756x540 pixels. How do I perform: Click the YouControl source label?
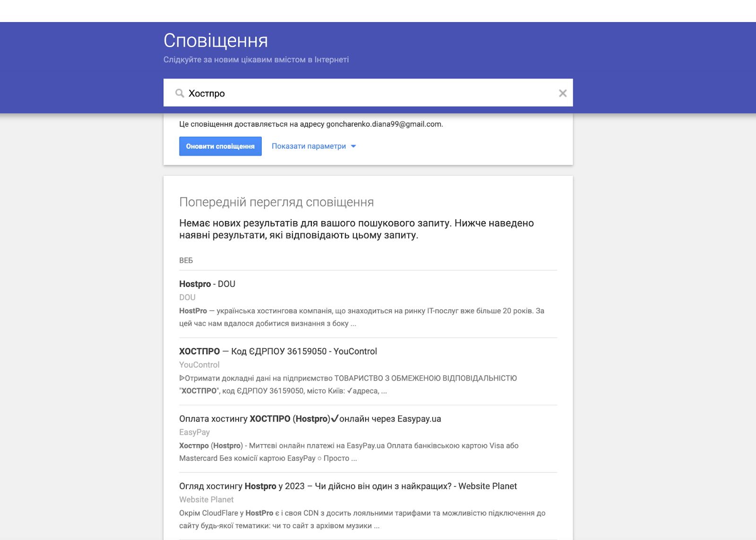tap(199, 365)
